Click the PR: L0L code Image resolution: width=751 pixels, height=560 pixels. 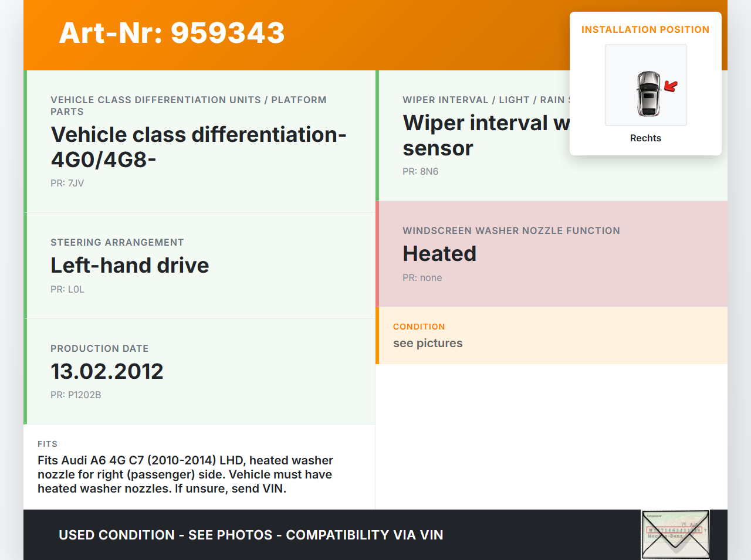click(67, 289)
